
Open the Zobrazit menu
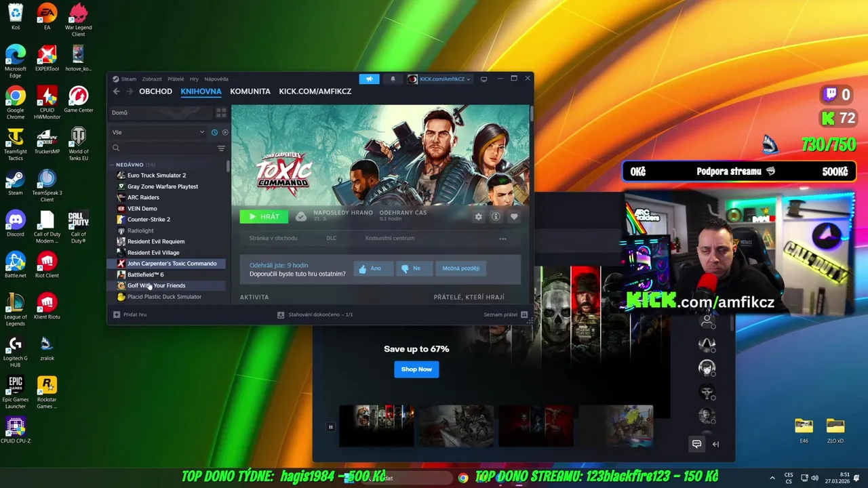pos(152,79)
